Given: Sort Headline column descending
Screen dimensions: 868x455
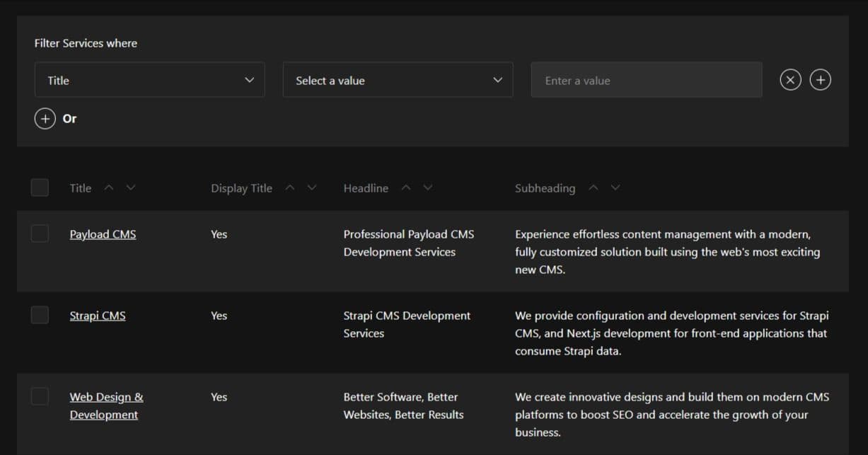Looking at the screenshot, I should (428, 188).
